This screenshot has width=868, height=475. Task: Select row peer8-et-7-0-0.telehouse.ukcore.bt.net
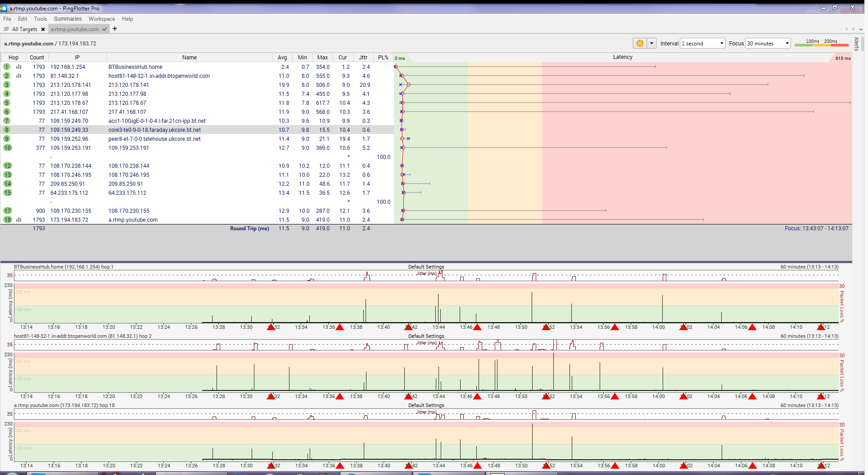(197, 139)
